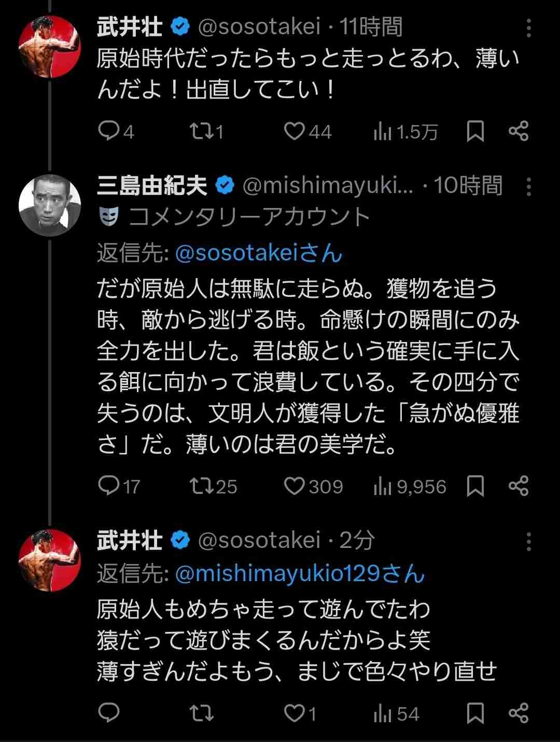Like the tweet with 44 likes
Screen dimensions: 560x742
tap(295, 131)
